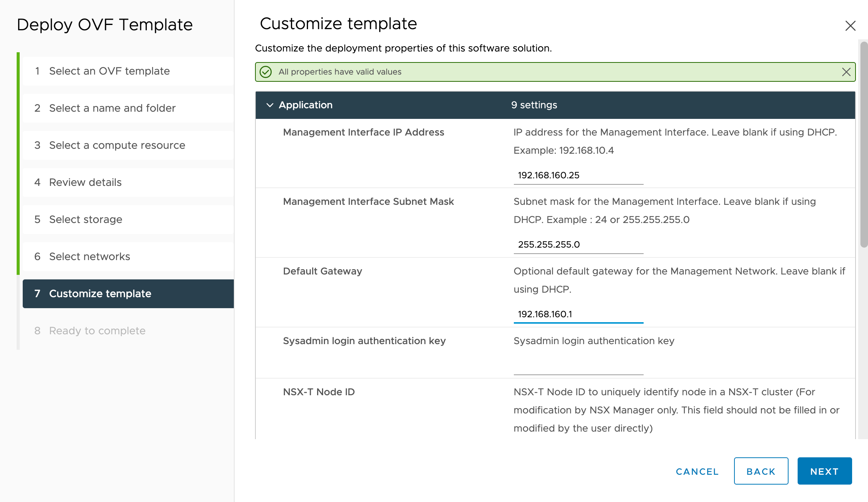Click the Subnet Mask input field
The image size is (868, 502).
(578, 245)
